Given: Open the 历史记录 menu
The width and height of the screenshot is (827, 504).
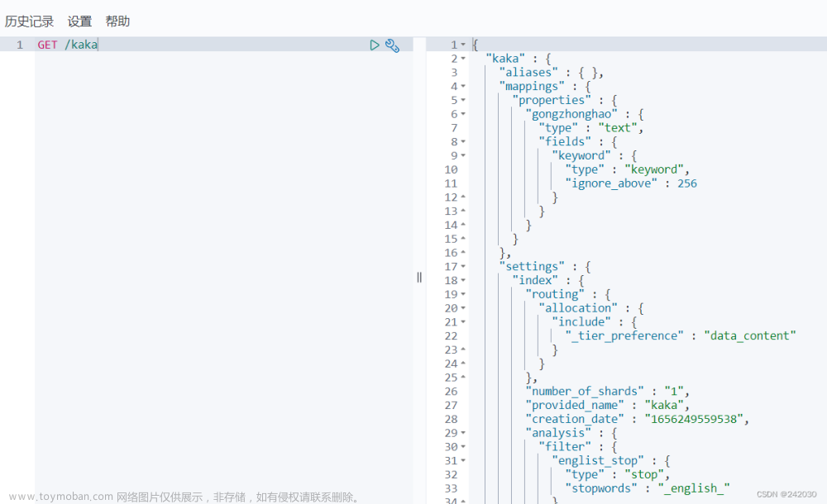Looking at the screenshot, I should pyautogui.click(x=30, y=21).
